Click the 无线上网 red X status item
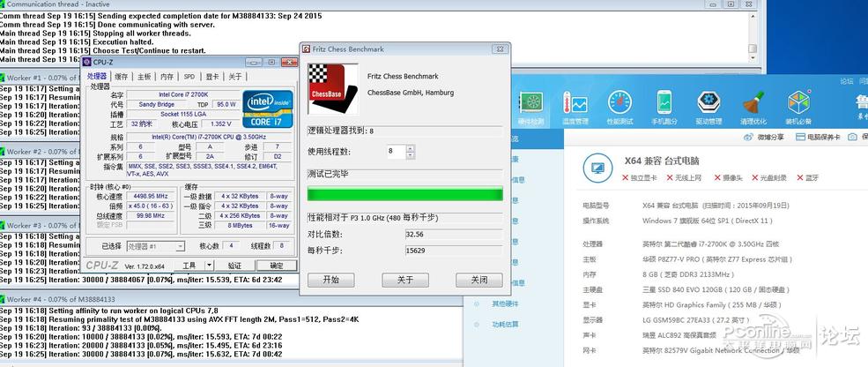This screenshot has width=868, height=367. tap(684, 178)
